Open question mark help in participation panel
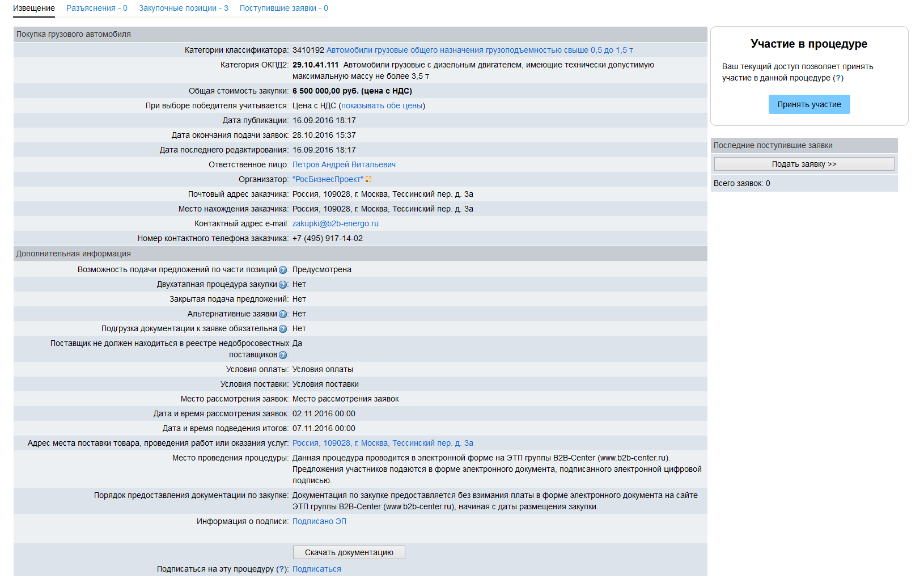 coord(838,78)
